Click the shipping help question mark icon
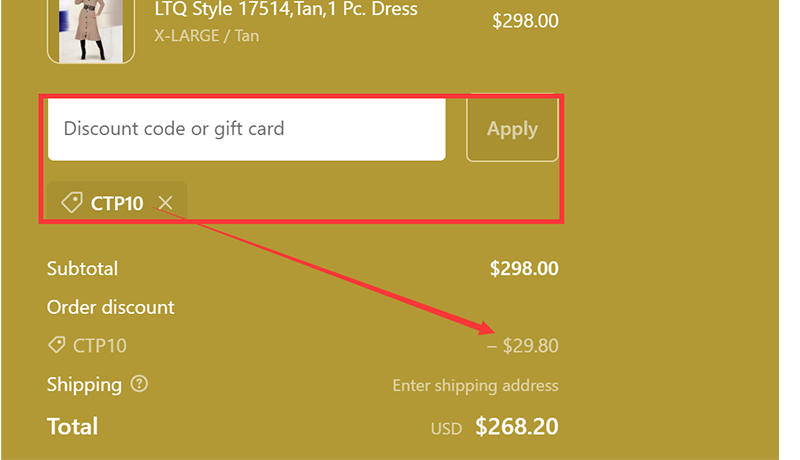 (x=139, y=384)
